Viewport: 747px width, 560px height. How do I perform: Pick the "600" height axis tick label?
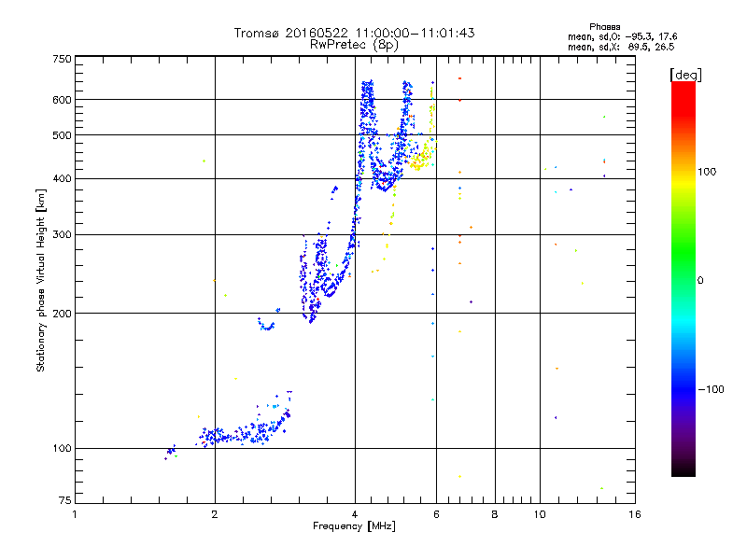[62, 100]
